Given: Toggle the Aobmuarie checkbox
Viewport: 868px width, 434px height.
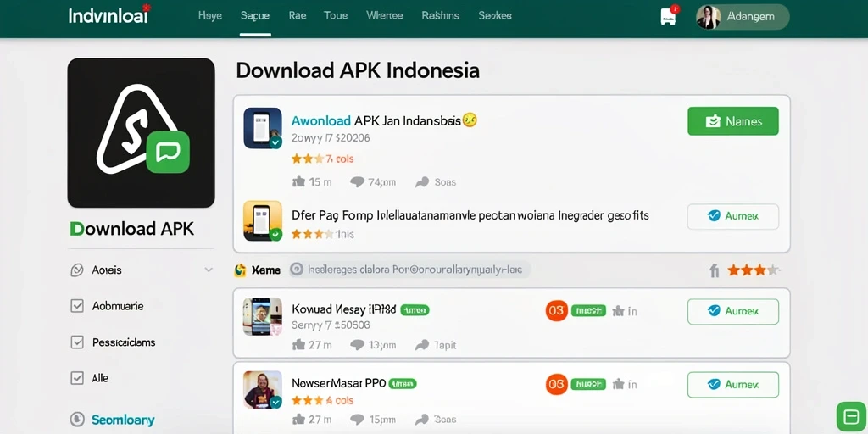Looking at the screenshot, I should pos(77,305).
